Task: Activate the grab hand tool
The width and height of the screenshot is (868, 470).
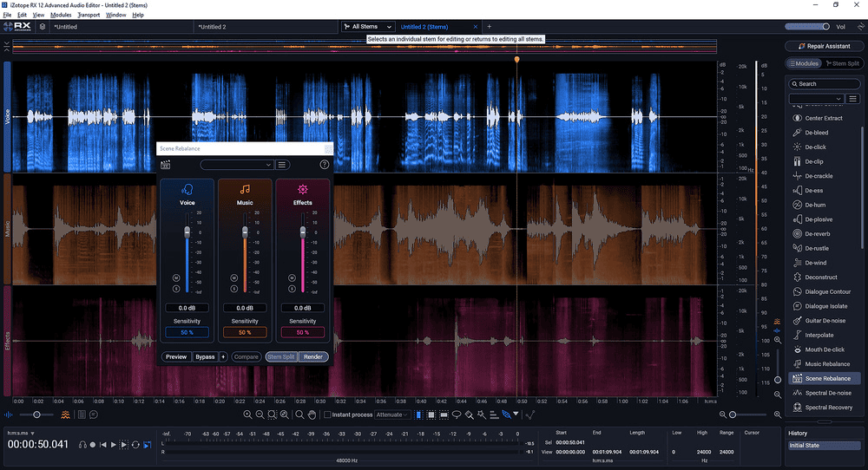Action: click(312, 415)
